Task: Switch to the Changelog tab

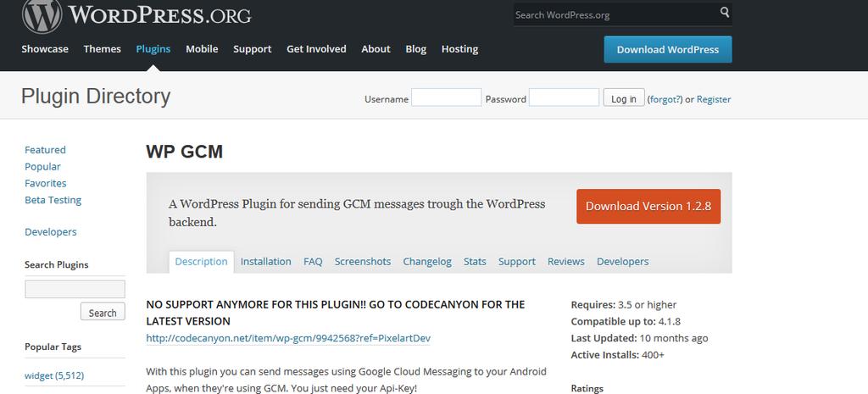Action: pos(427,262)
